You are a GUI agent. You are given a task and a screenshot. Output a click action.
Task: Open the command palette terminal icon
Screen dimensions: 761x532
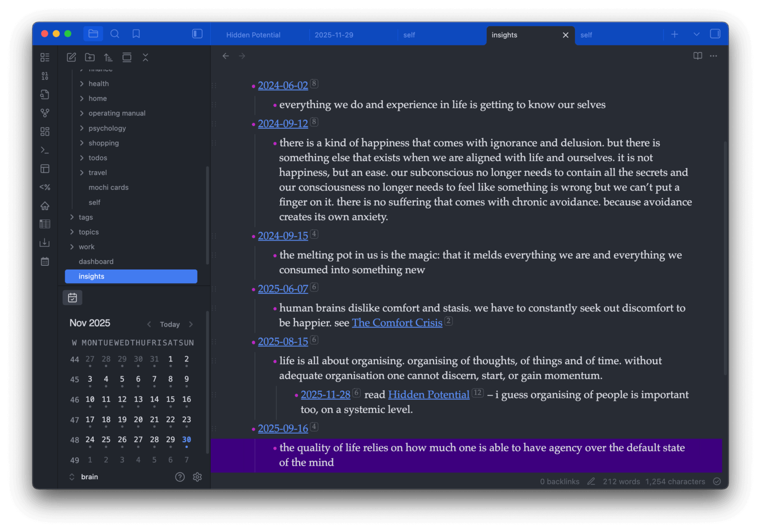(45, 150)
